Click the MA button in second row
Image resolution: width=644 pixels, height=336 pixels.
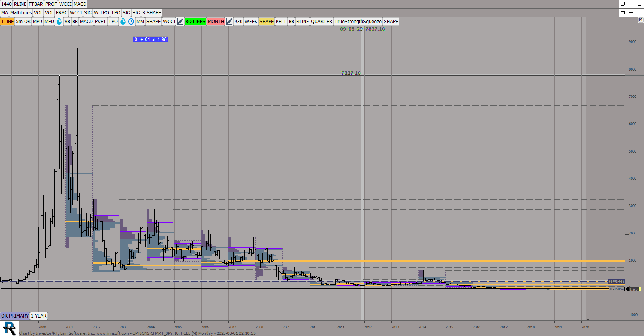coord(5,13)
